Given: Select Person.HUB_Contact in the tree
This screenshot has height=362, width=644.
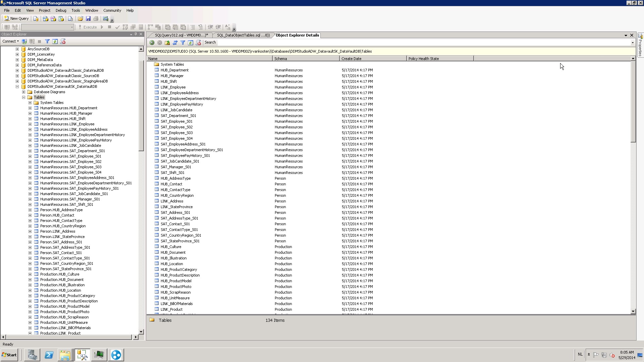Looking at the screenshot, I should [57, 215].
